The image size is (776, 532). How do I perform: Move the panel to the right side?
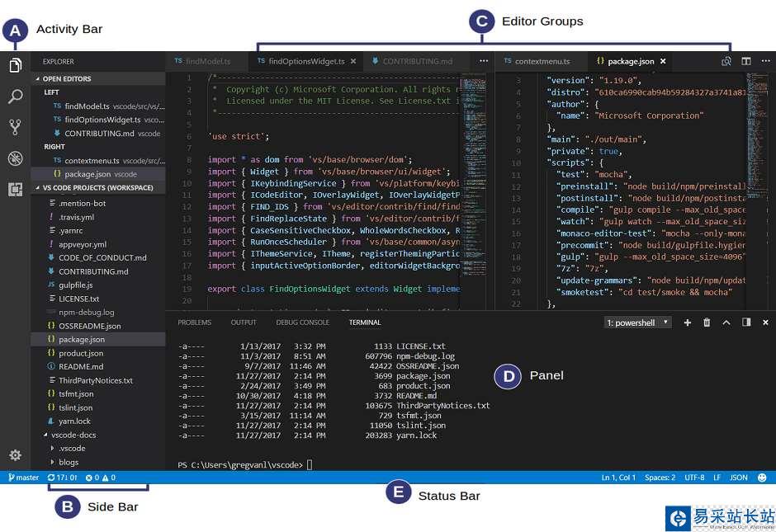(x=746, y=322)
